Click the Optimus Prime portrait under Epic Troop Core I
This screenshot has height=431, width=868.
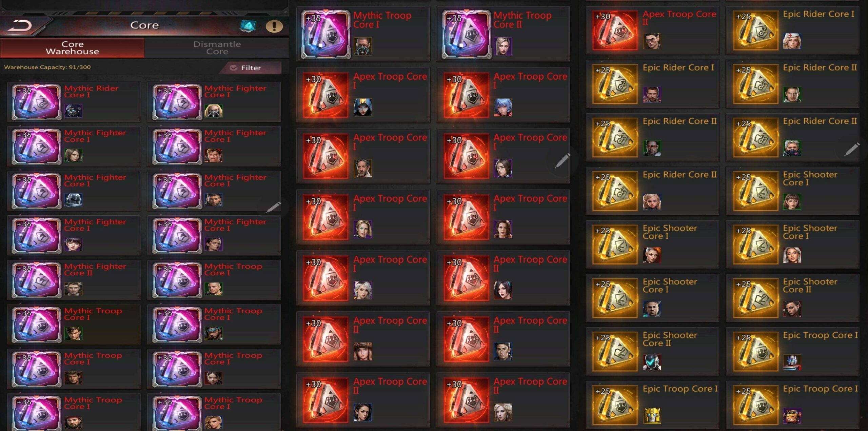[792, 362]
